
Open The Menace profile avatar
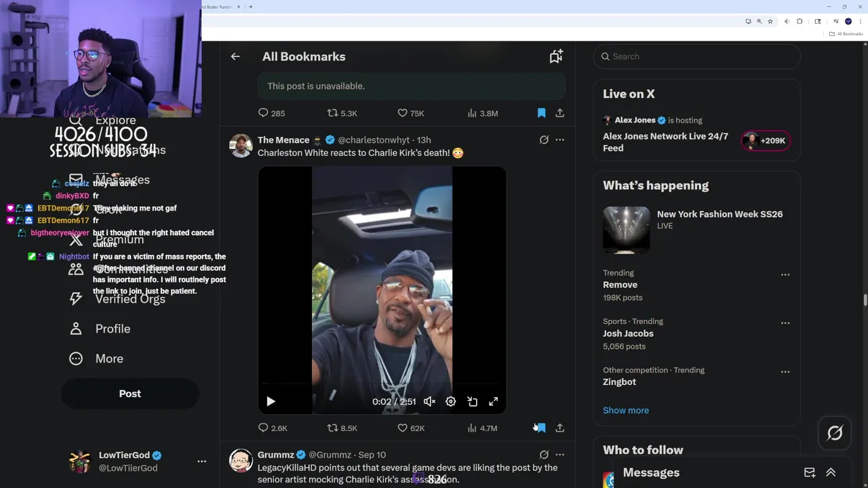[x=241, y=146]
